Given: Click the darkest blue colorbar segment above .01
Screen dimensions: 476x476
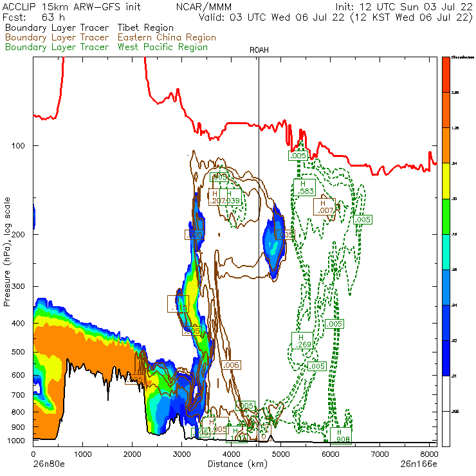Looking at the screenshot, I should coord(446,358).
